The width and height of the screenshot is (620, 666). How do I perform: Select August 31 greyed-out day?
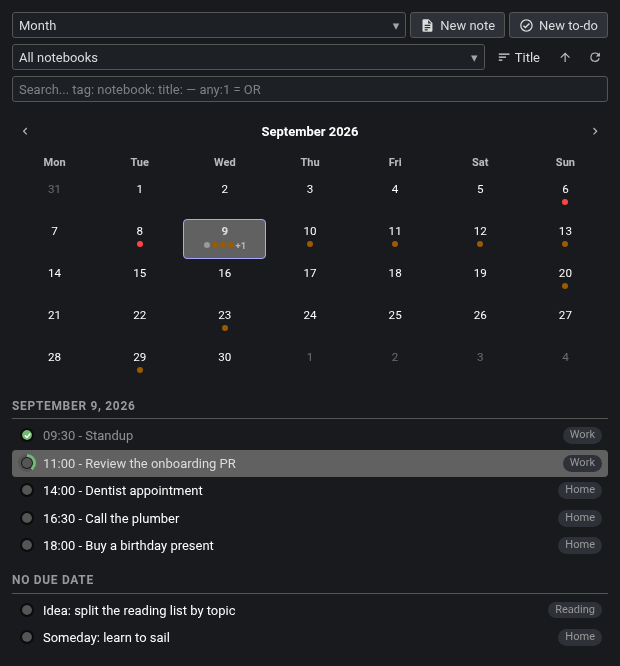[x=54, y=197]
